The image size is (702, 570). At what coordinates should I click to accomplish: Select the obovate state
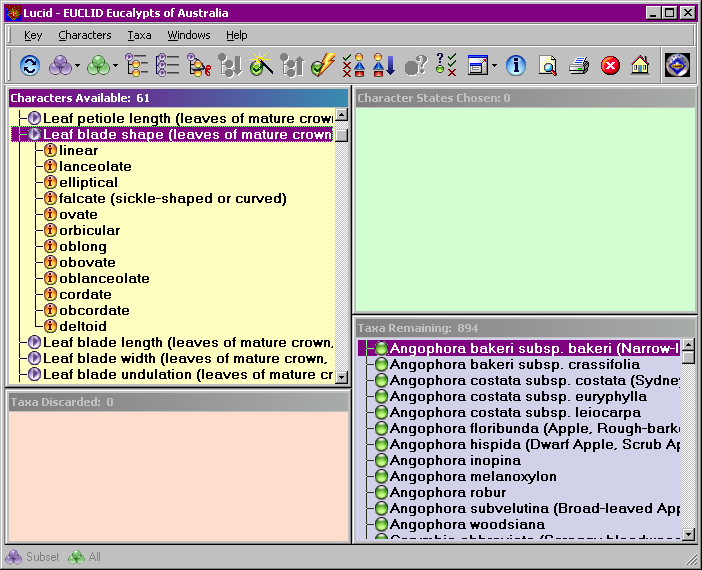pos(87,262)
